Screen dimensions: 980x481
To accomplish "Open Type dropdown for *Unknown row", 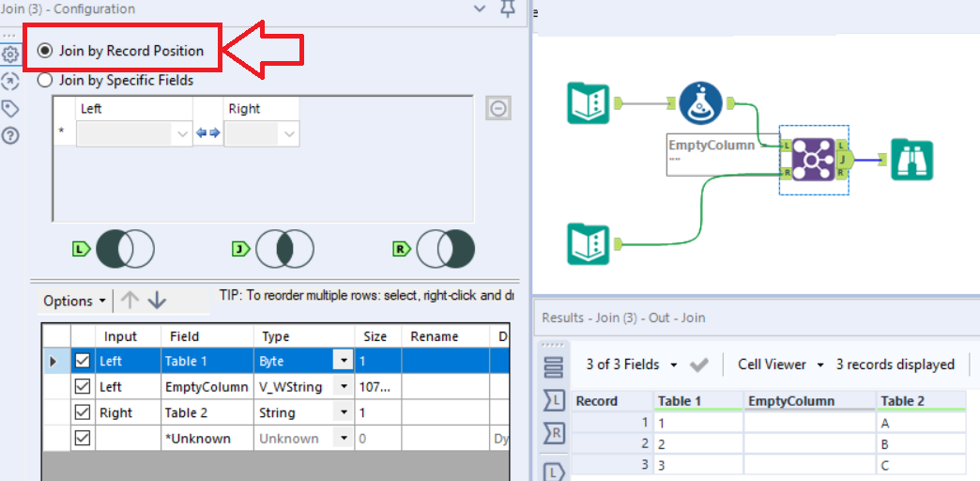I will (344, 439).
